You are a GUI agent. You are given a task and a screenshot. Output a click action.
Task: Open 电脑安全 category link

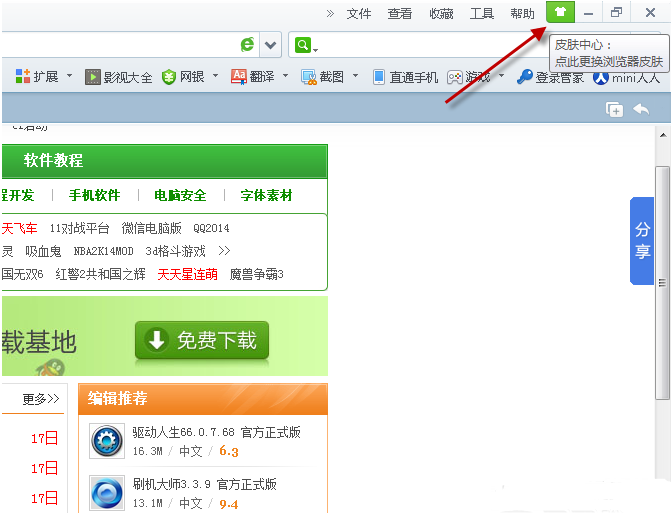pyautogui.click(x=180, y=196)
